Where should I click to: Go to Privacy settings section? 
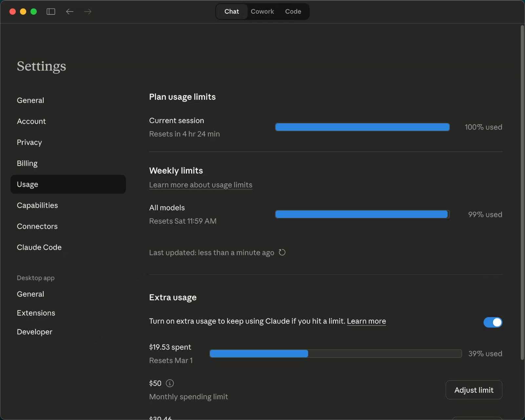pos(30,142)
